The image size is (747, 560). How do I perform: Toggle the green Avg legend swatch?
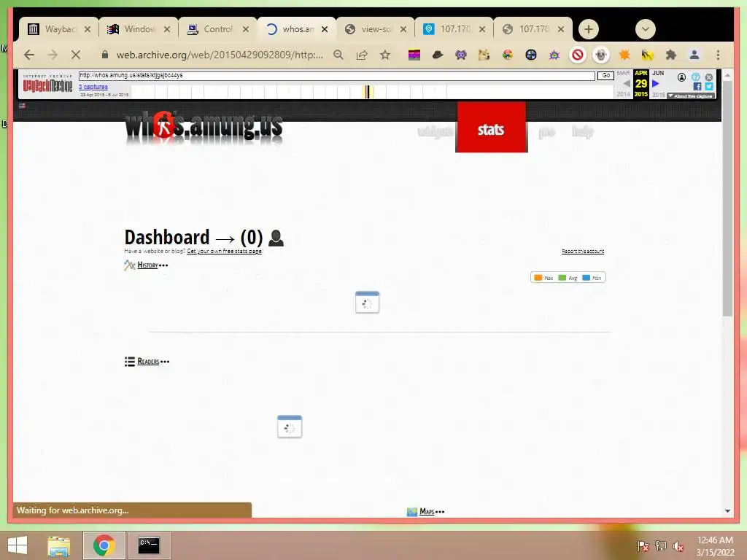click(562, 278)
